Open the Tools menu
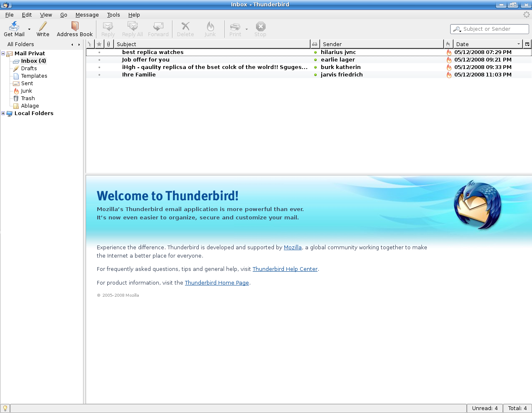The height and width of the screenshot is (413, 532). click(113, 15)
